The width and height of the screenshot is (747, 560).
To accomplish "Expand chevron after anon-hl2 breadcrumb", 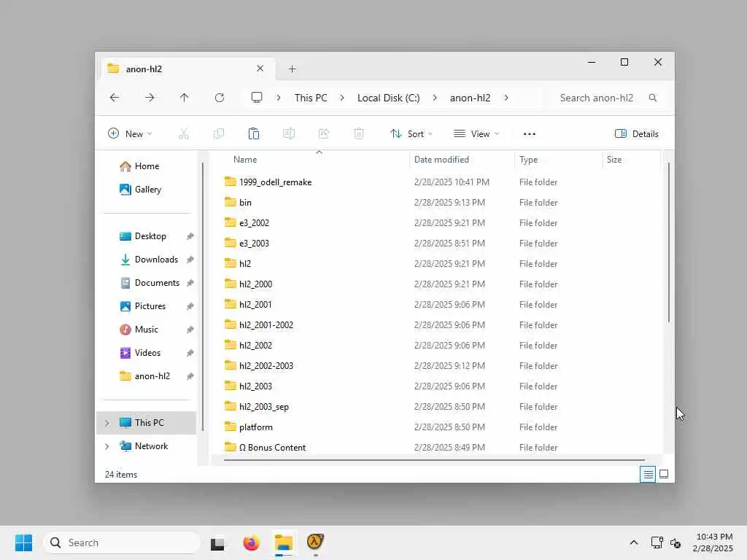I will tap(506, 98).
